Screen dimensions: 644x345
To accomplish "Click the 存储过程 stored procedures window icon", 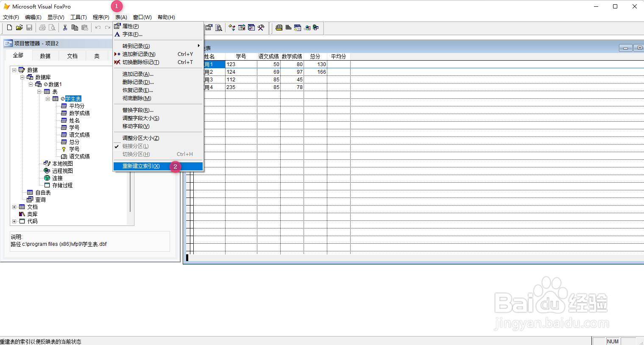I will (x=47, y=185).
